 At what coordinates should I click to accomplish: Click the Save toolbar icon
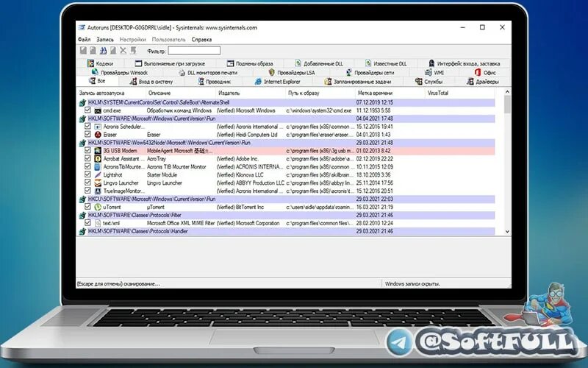83,50
